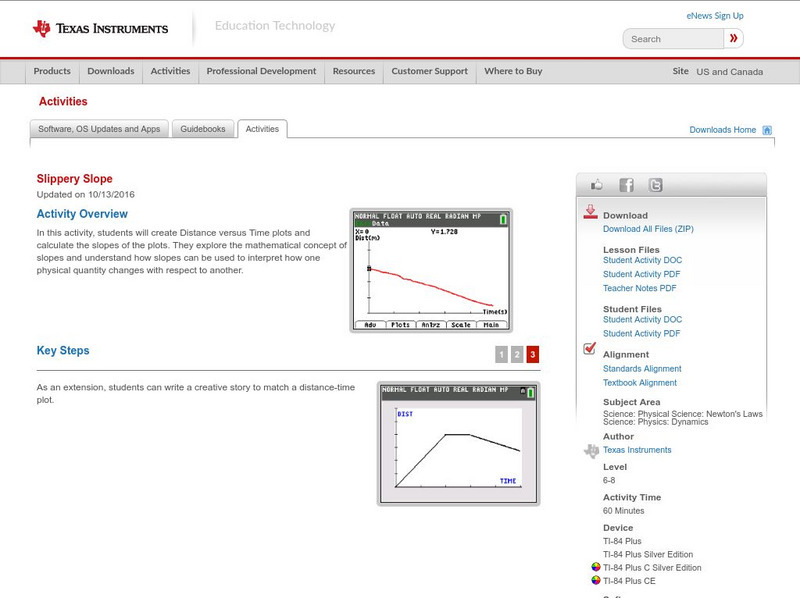Open the Professional Development menu
Image resolution: width=800 pixels, height=598 pixels.
click(x=260, y=71)
